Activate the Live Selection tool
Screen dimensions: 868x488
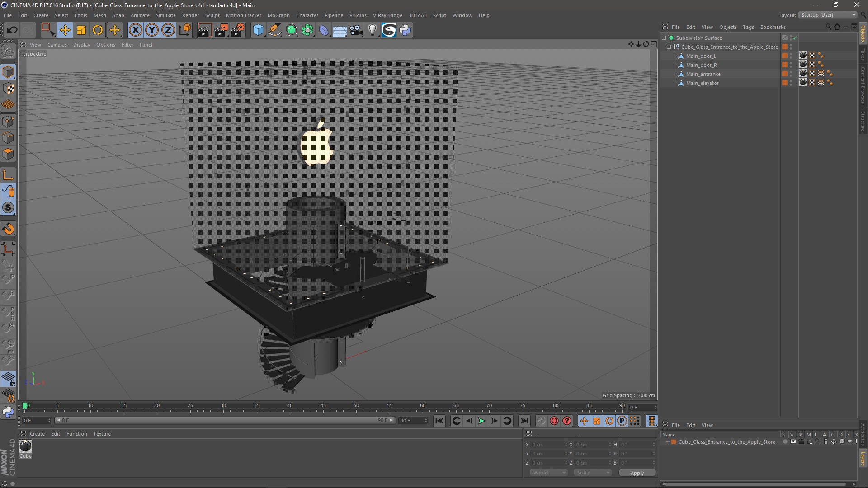[x=47, y=30]
